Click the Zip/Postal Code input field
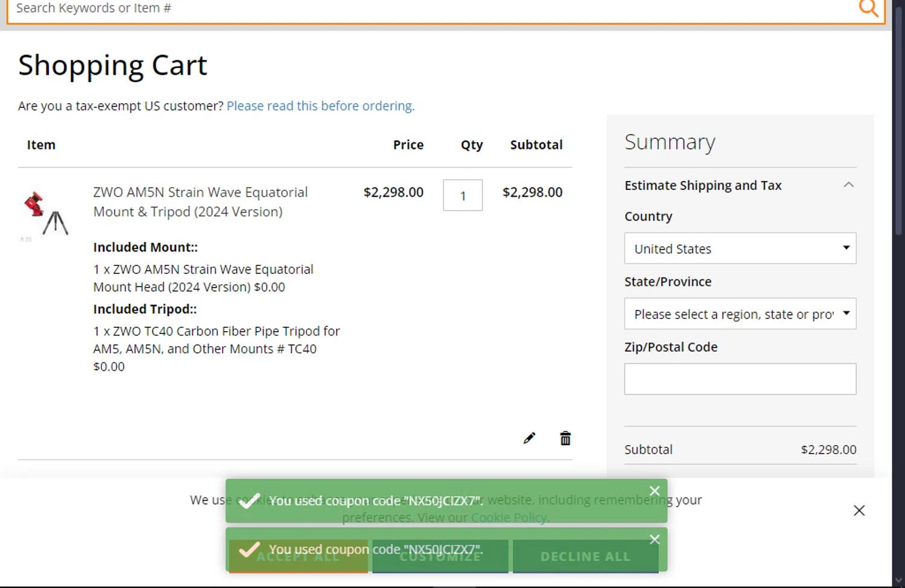 point(740,379)
